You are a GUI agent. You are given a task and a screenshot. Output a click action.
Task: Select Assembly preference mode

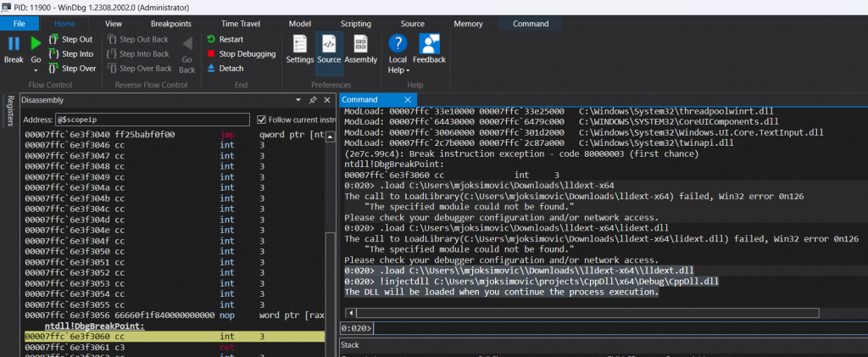[360, 49]
